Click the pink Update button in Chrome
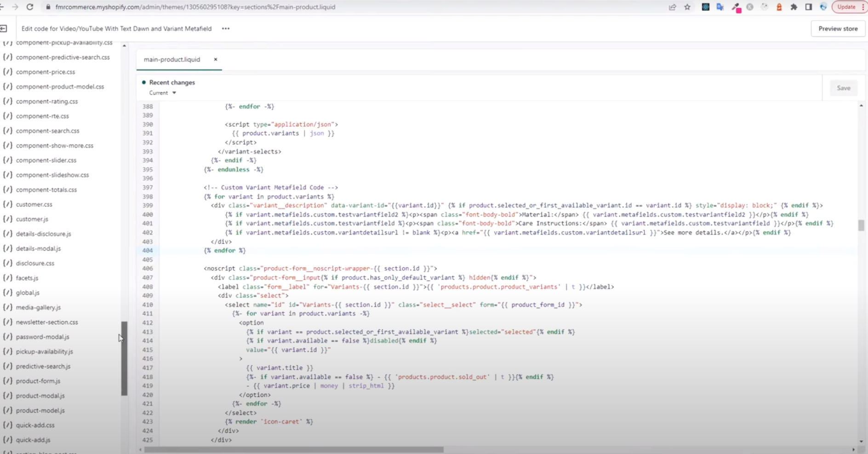Viewport: 868px width, 454px height. [x=846, y=7]
